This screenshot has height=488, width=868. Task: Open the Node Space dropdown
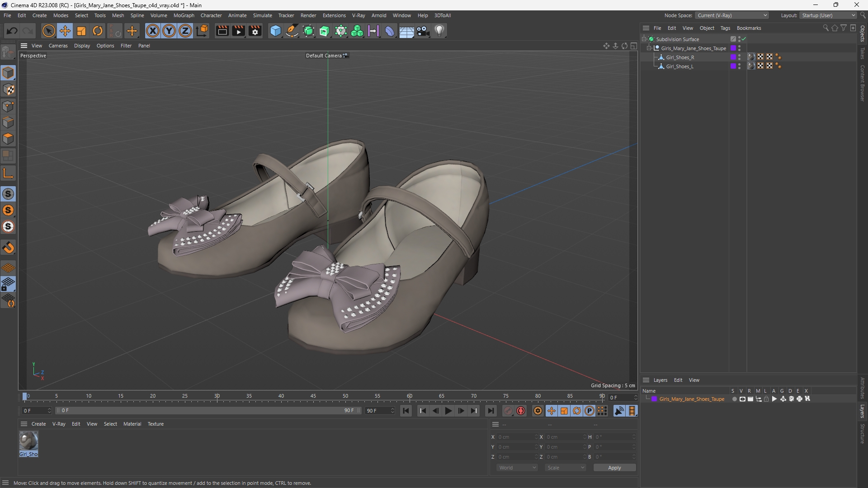732,15
